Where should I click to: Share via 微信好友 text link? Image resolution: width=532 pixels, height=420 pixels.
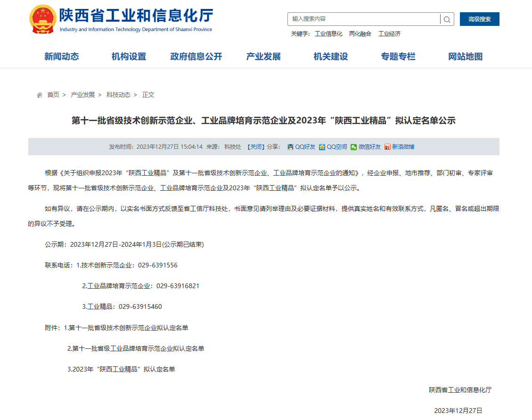pos(369,147)
